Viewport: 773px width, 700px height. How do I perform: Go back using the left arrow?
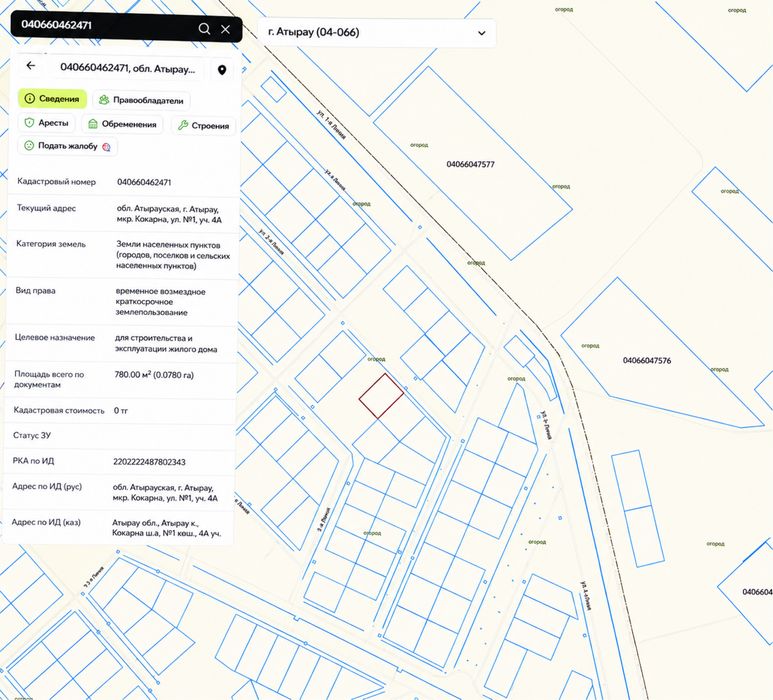[x=31, y=66]
